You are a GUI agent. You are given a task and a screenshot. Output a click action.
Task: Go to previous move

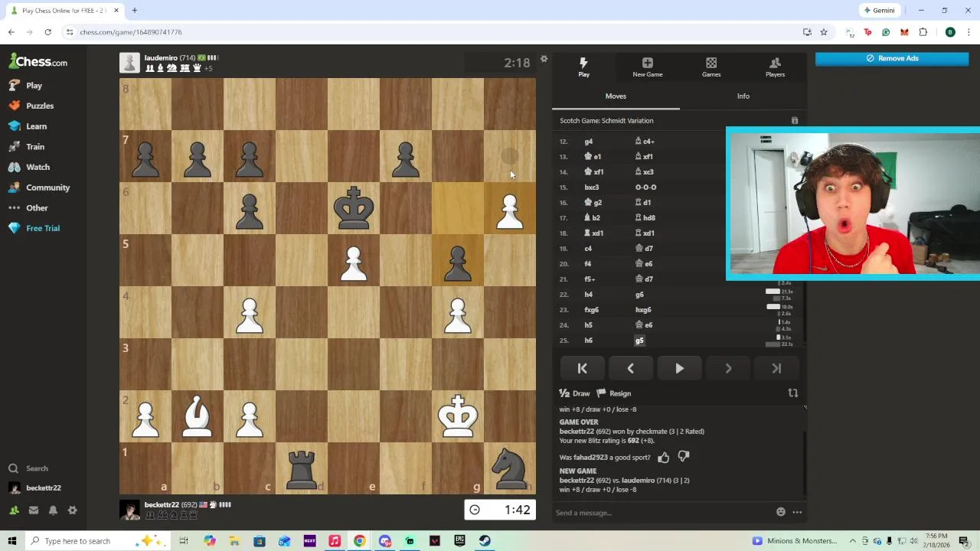coord(630,369)
